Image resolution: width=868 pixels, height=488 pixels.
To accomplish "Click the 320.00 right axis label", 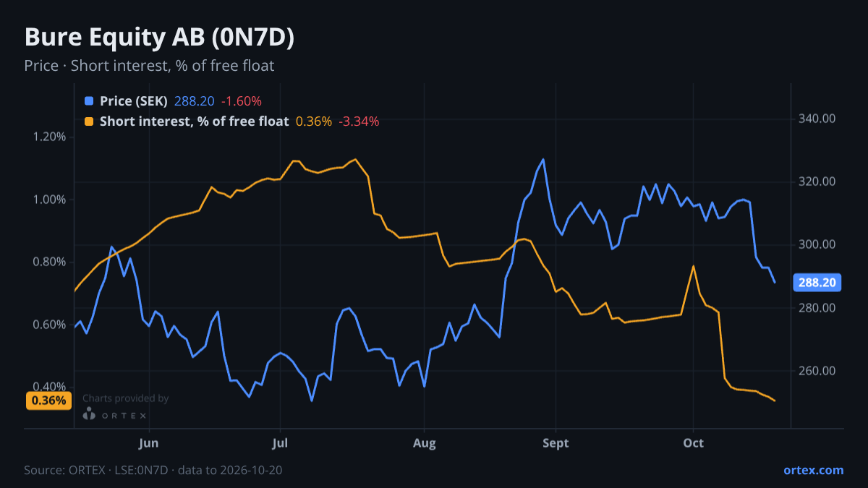I will [817, 181].
